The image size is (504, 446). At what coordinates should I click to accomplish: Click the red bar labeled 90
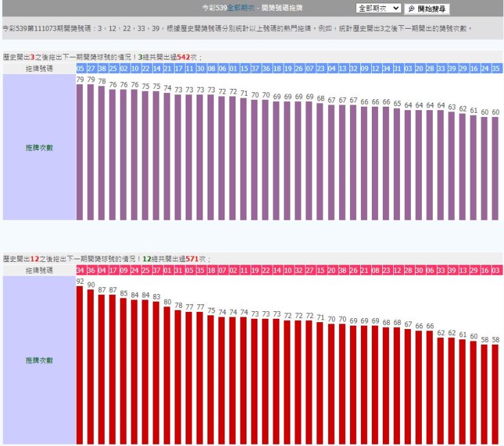pos(91,367)
